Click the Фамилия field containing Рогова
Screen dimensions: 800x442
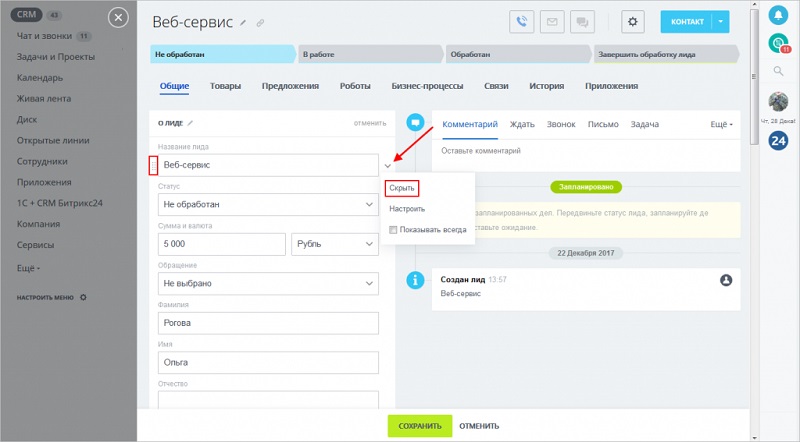(x=268, y=323)
